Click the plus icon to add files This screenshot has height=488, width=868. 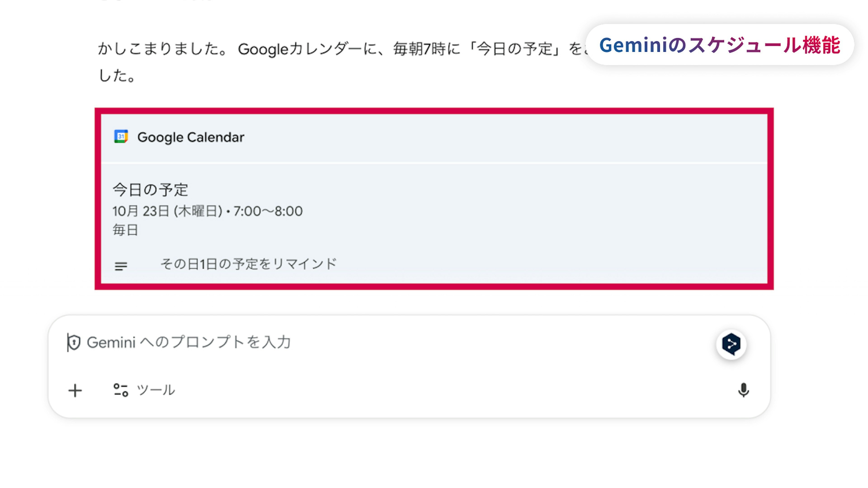pyautogui.click(x=75, y=391)
